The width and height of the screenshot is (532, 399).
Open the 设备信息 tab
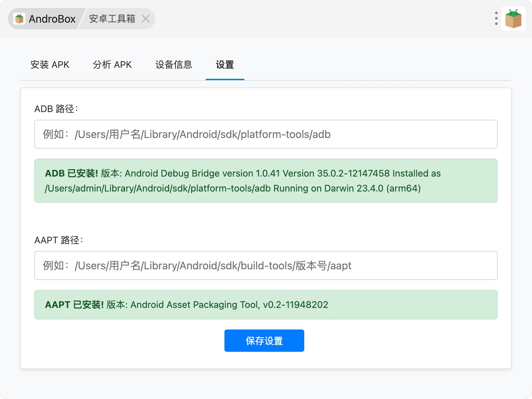pyautogui.click(x=174, y=65)
